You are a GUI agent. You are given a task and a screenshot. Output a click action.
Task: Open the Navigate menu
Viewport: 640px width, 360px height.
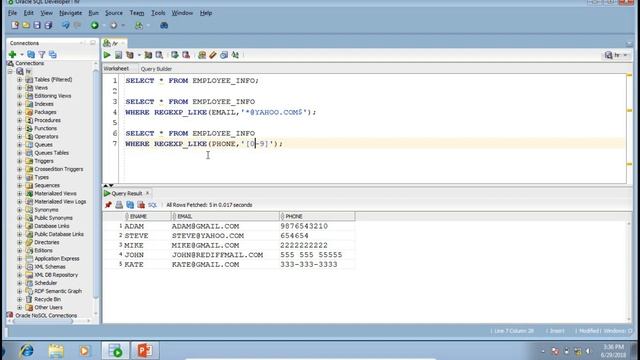click(71, 13)
